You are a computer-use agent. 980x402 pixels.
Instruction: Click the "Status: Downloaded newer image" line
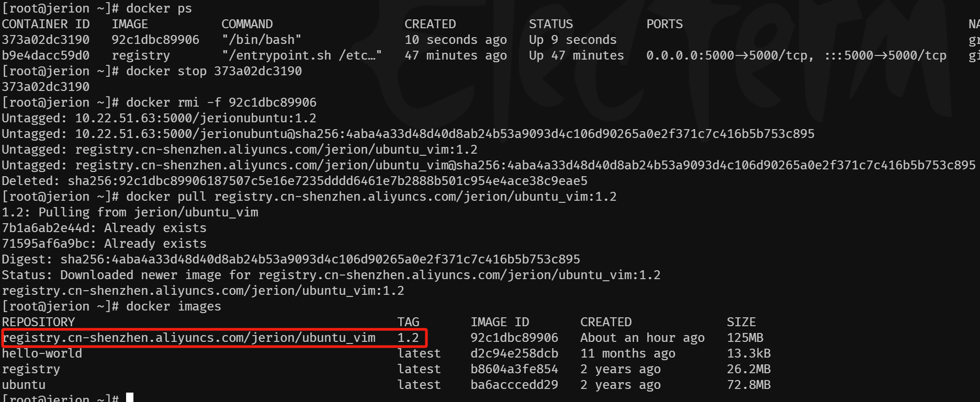tap(331, 275)
